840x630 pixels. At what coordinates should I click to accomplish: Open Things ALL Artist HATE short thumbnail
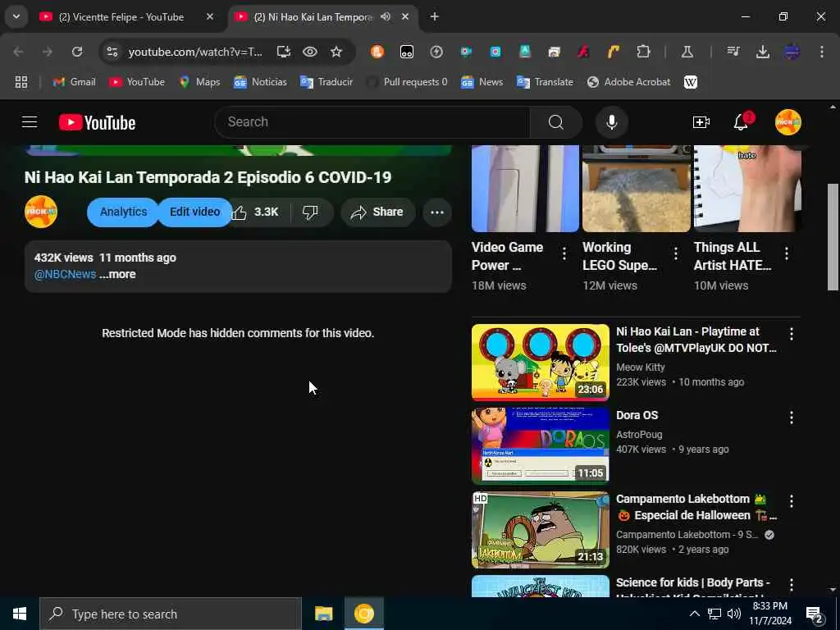747,189
